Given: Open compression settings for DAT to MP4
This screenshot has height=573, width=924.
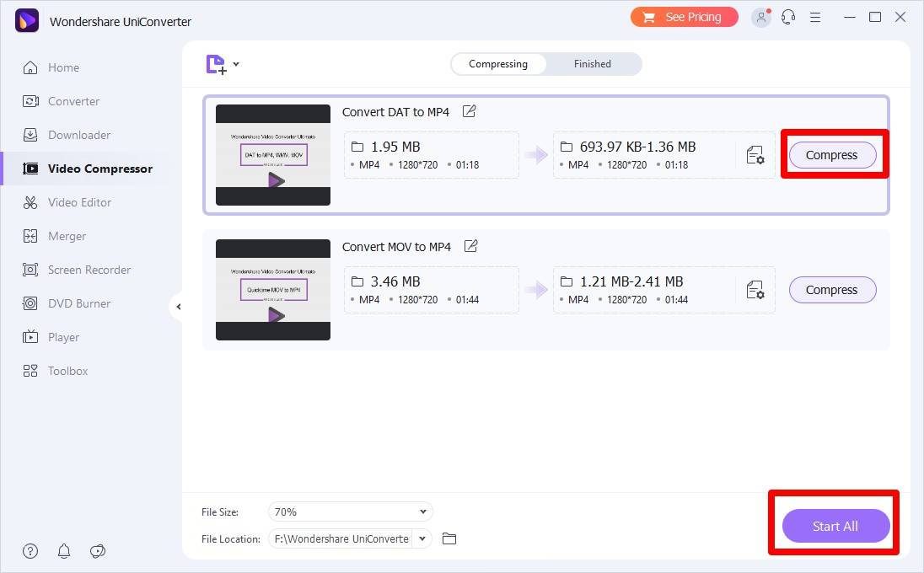Looking at the screenshot, I should [x=755, y=155].
